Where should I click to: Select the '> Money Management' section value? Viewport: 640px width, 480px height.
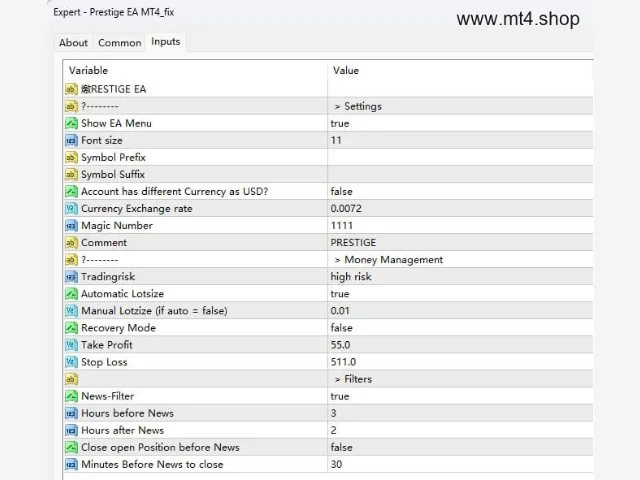(x=389, y=260)
